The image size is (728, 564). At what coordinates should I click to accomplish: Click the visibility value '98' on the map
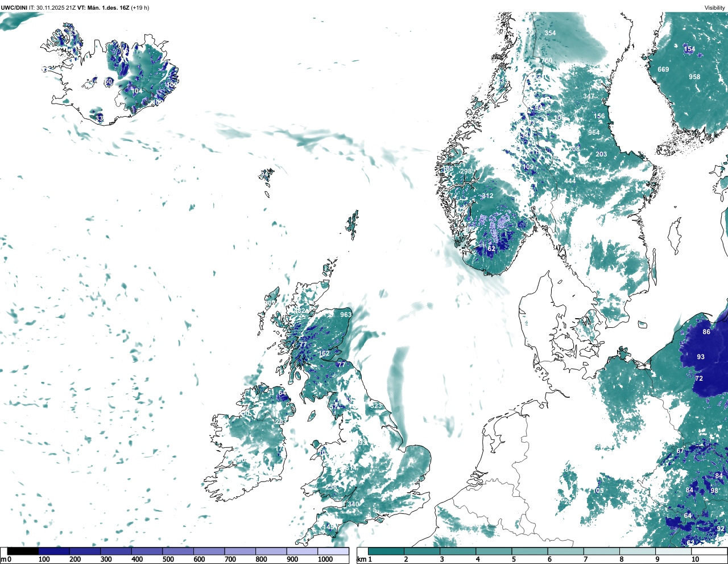tap(714, 491)
